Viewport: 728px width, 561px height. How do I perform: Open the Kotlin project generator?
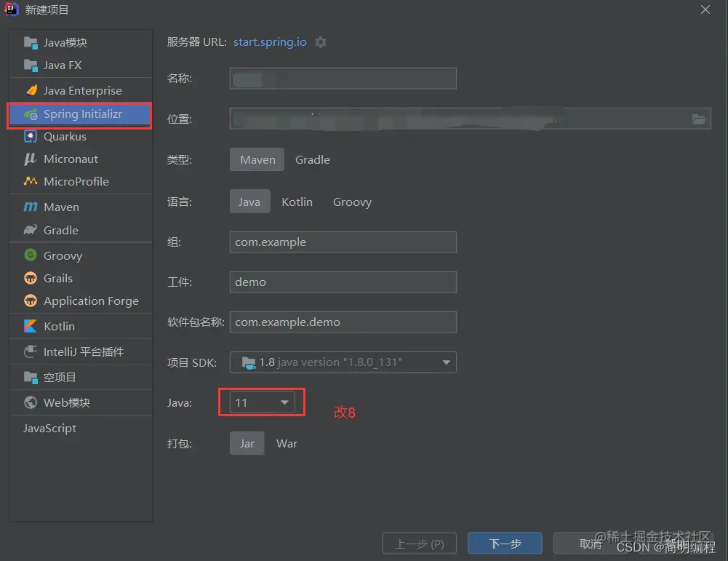(x=58, y=326)
